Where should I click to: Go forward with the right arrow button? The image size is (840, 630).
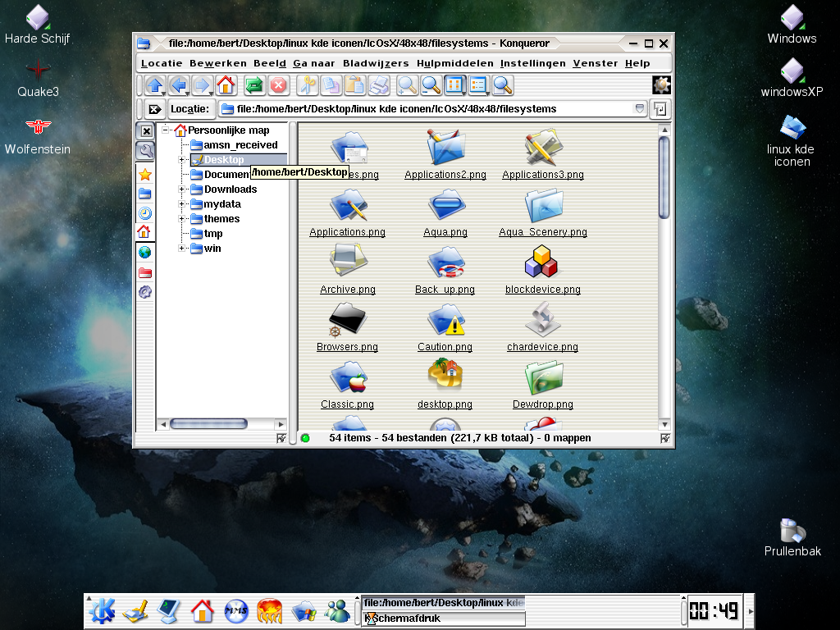tap(202, 85)
